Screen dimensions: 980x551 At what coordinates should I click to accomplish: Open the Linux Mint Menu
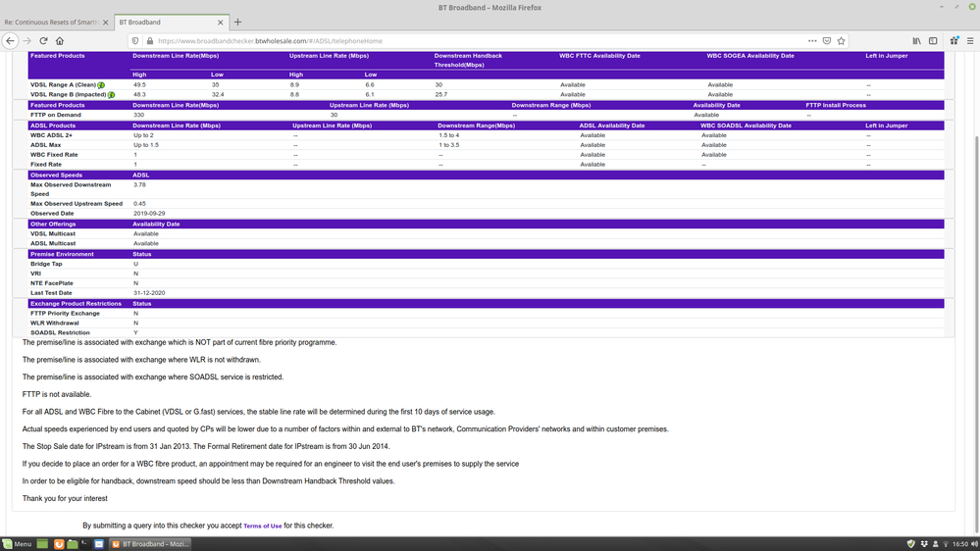pos(17,544)
